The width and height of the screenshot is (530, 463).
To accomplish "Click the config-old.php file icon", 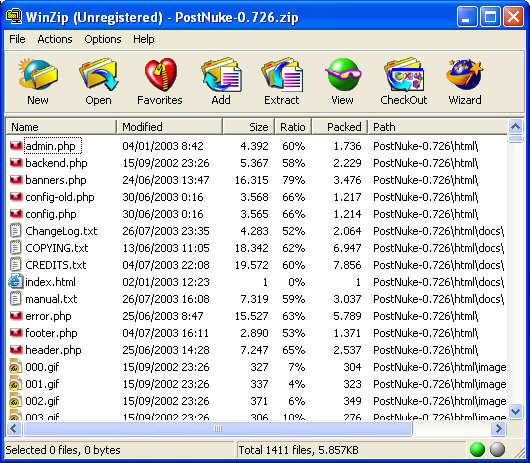I will [16, 197].
